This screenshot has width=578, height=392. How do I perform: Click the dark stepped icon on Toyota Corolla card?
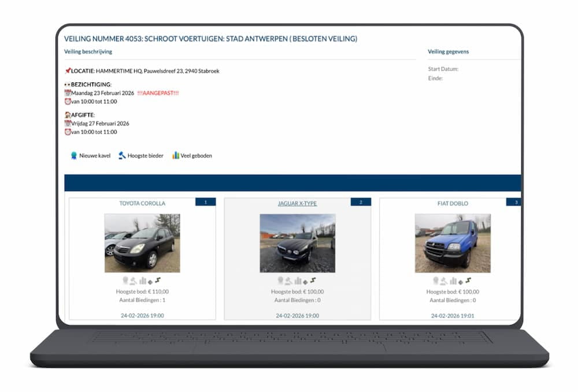[158, 281]
